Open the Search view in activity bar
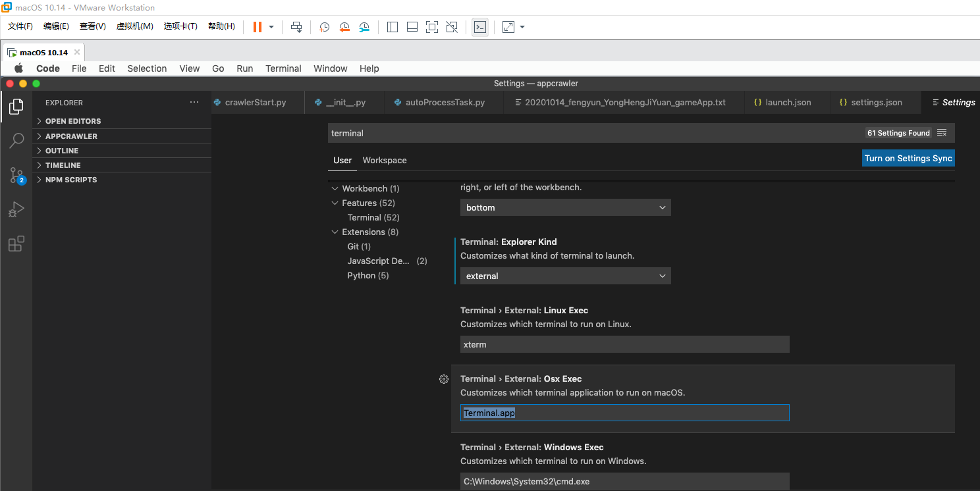Viewport: 980px width, 491px height. click(x=16, y=140)
